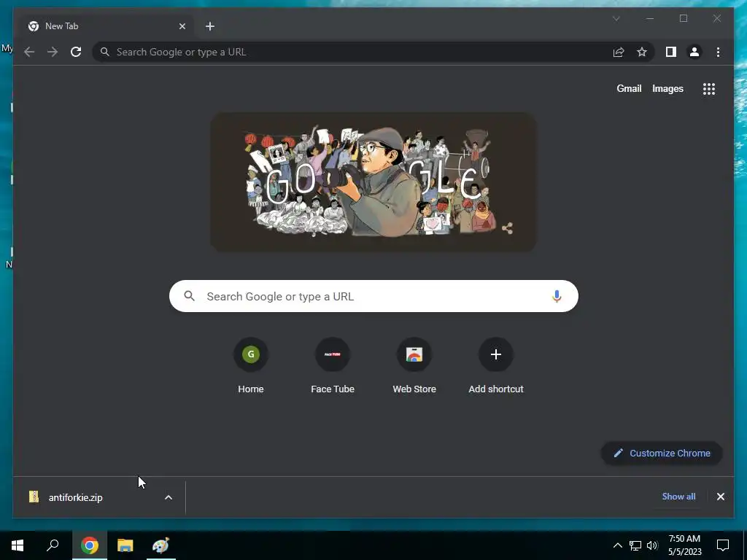Viewport: 747px width, 560px height.
Task: Open Windows taskbar search
Action: tap(53, 545)
